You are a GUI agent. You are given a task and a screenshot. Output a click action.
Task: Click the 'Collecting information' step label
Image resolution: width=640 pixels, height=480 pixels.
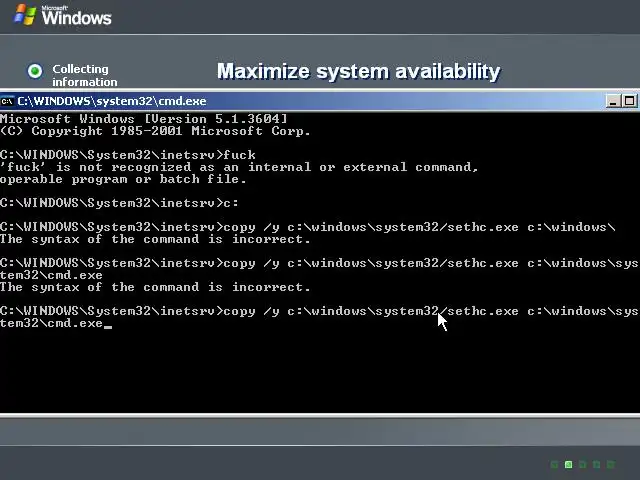click(x=84, y=76)
